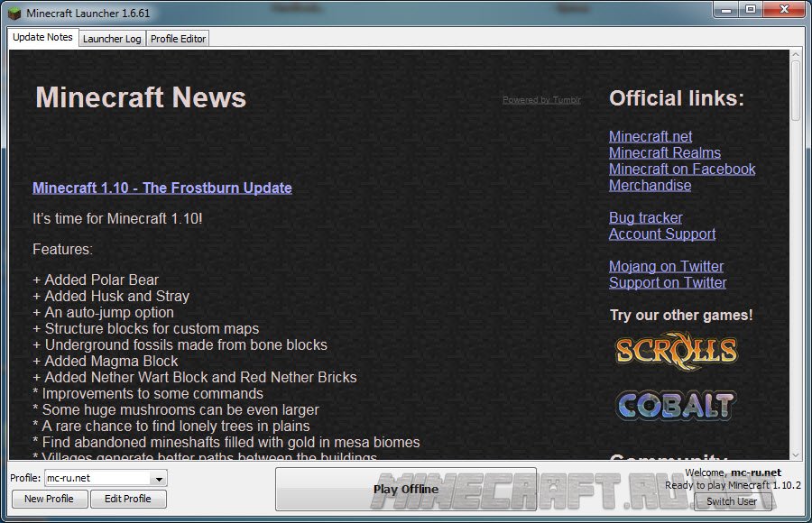The image size is (812, 523).
Task: Click the New Profile button
Action: [49, 499]
